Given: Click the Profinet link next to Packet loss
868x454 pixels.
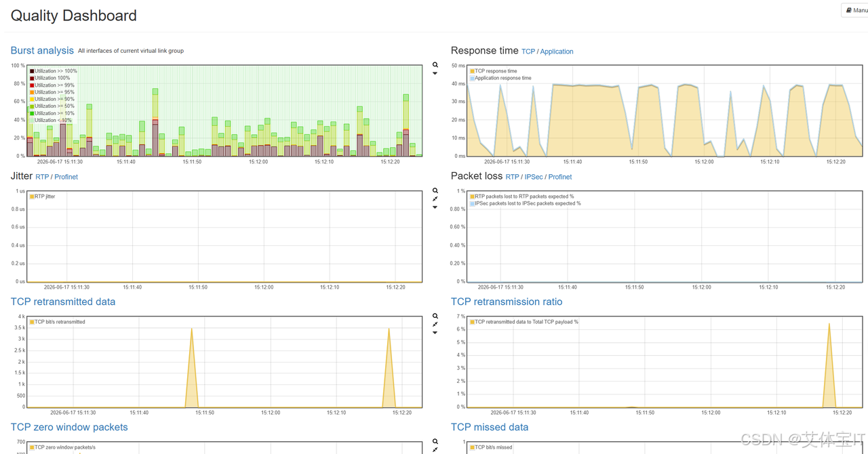Looking at the screenshot, I should click(x=560, y=177).
